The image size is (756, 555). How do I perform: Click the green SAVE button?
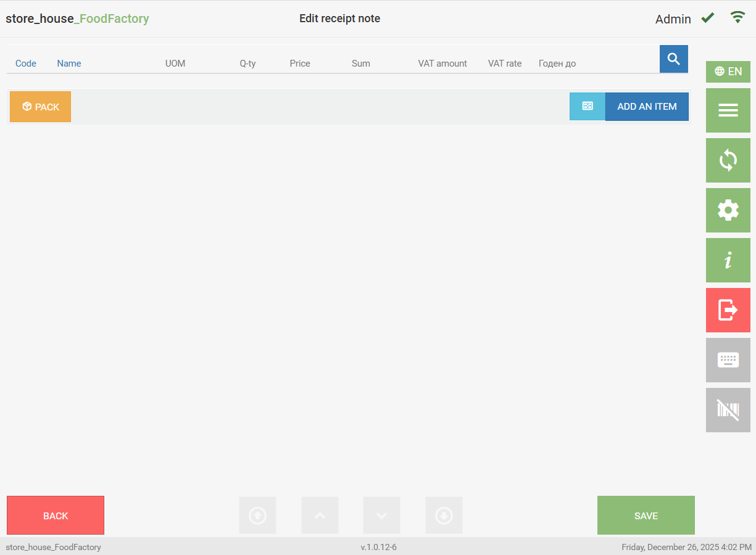click(x=646, y=516)
